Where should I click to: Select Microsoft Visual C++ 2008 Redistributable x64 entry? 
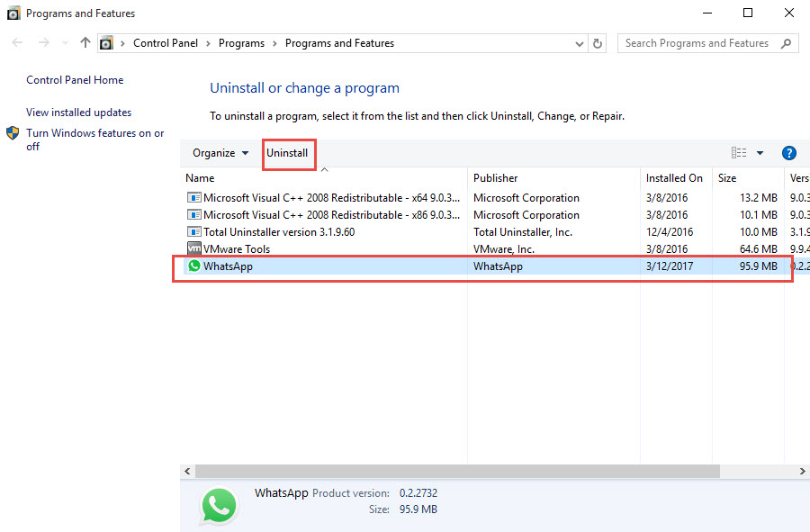(x=331, y=198)
